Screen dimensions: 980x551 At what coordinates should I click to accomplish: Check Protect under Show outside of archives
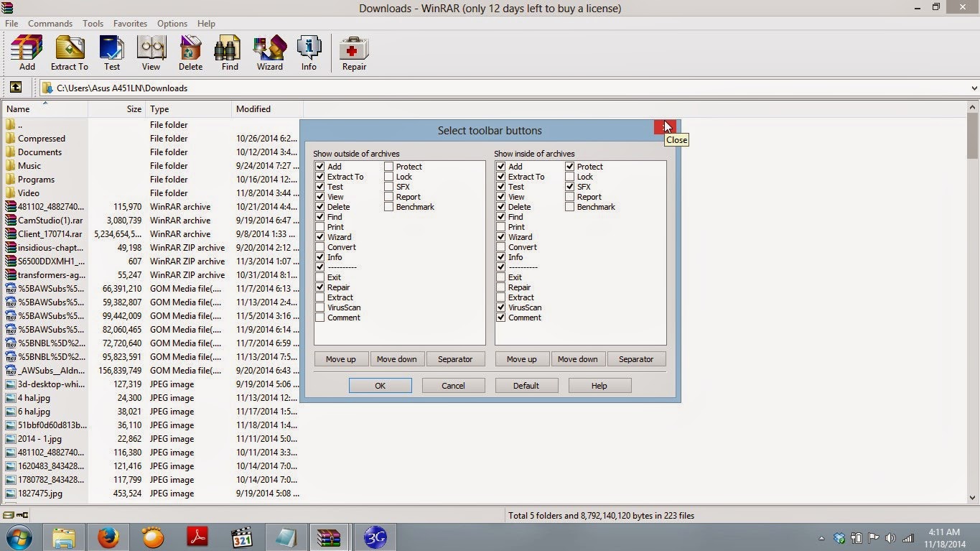coord(388,167)
